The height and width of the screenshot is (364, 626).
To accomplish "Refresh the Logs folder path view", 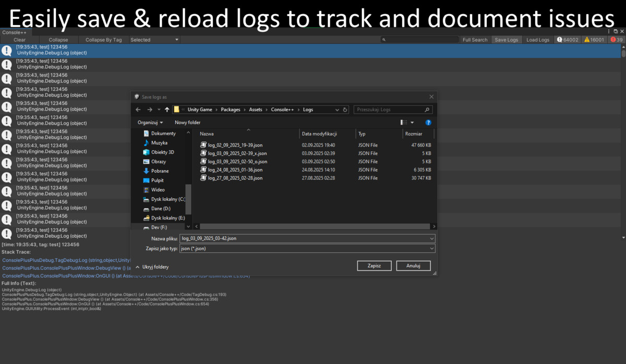I will [x=345, y=110].
